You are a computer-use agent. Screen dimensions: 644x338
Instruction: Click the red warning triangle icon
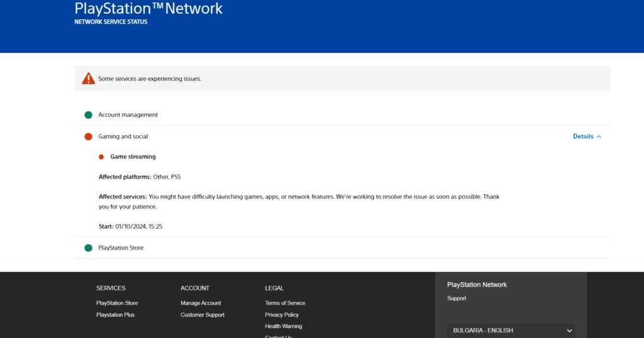(88, 79)
